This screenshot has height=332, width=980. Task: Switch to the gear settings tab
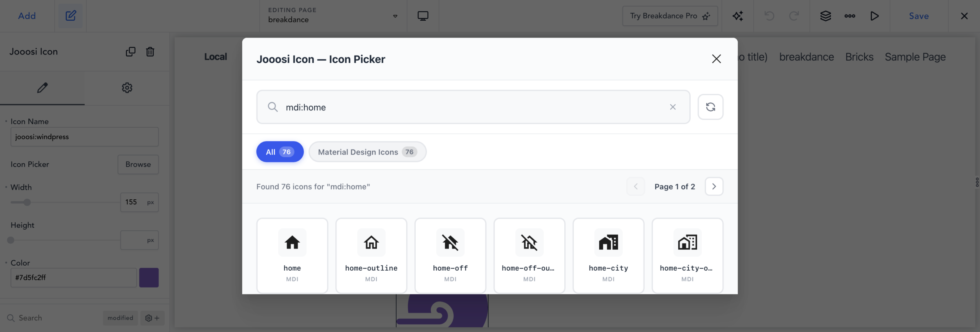point(127,88)
